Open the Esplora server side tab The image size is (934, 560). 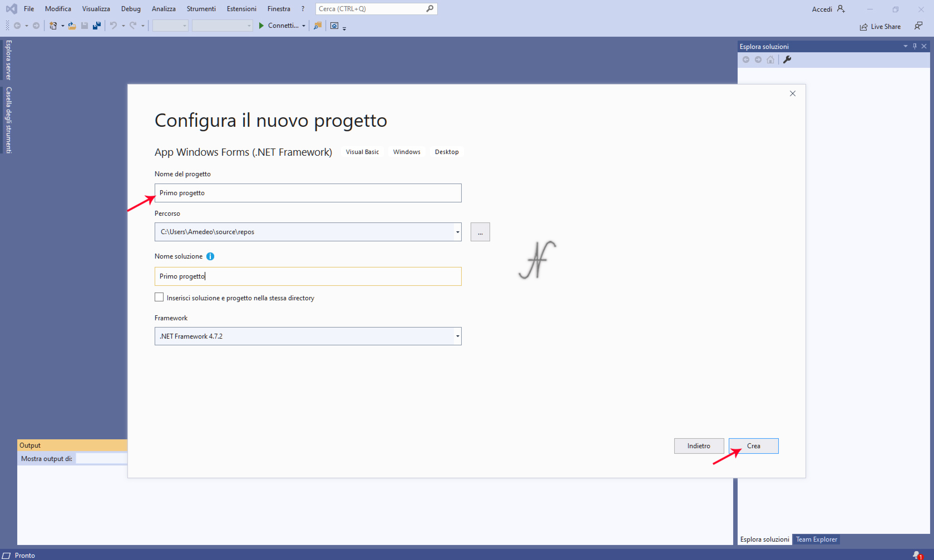click(x=8, y=60)
